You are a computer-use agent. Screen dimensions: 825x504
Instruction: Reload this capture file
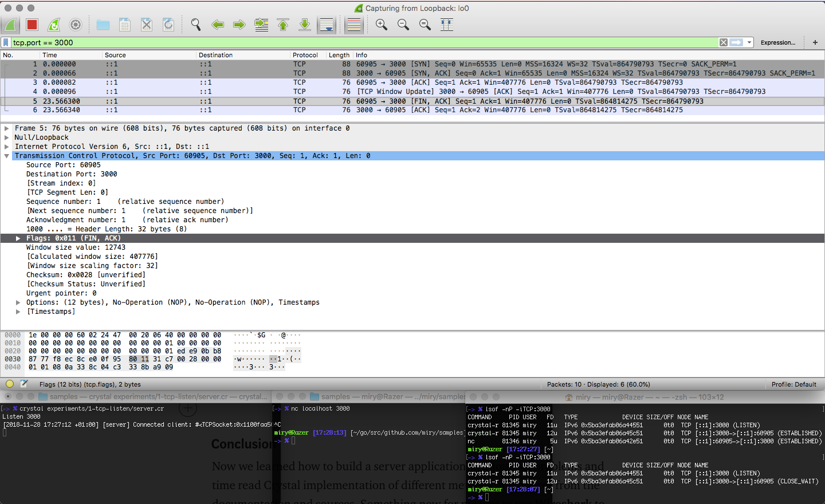(x=168, y=25)
